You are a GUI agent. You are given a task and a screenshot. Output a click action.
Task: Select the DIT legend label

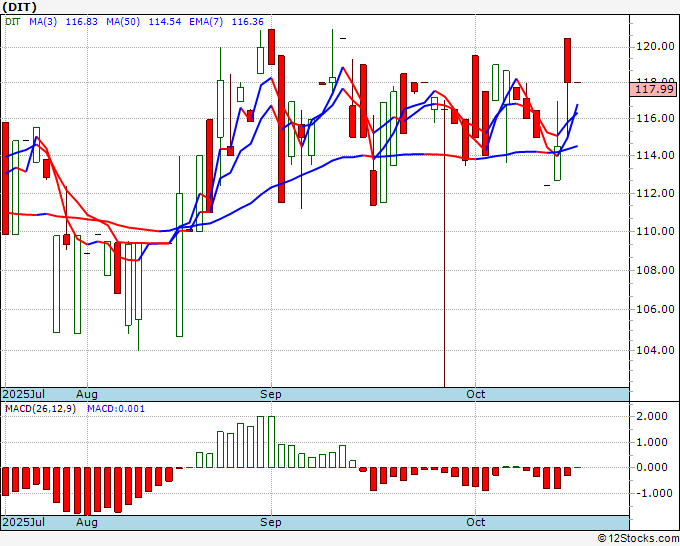coord(13,22)
